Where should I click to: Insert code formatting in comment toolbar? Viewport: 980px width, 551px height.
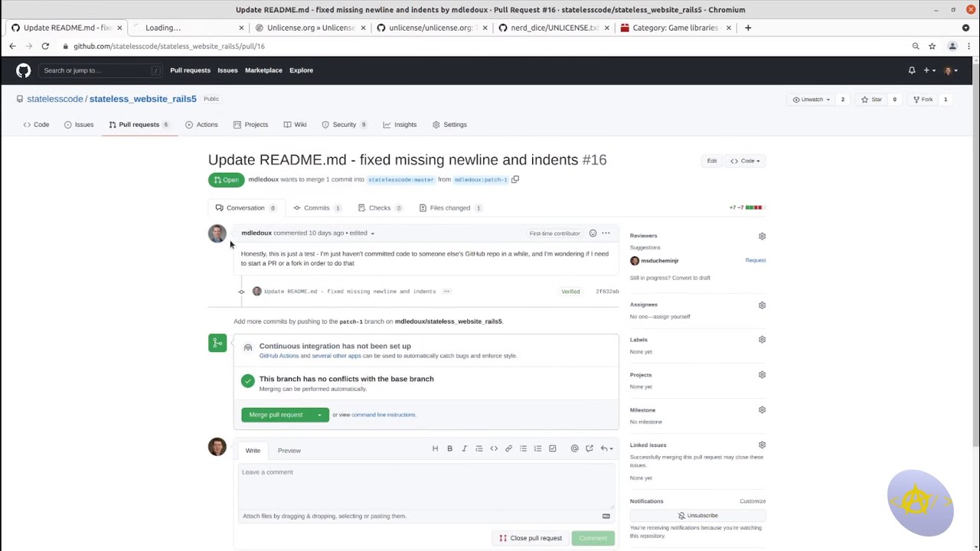pos(494,448)
